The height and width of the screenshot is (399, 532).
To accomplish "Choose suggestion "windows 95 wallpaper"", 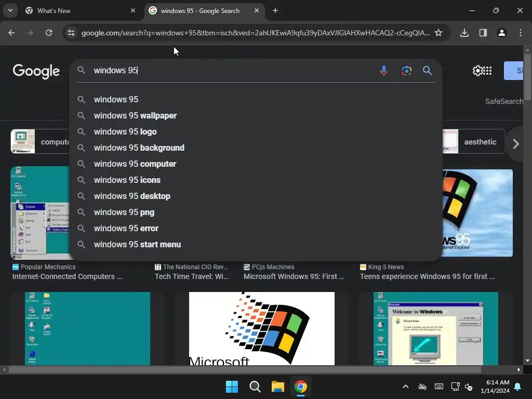I will pos(256,116).
